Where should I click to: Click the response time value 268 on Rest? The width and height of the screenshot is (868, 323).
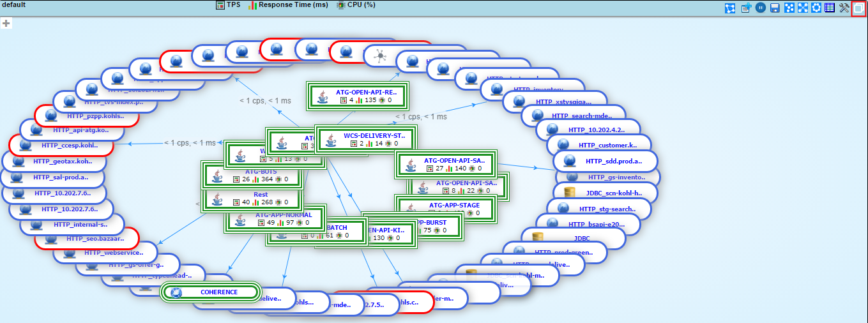pyautogui.click(x=267, y=202)
